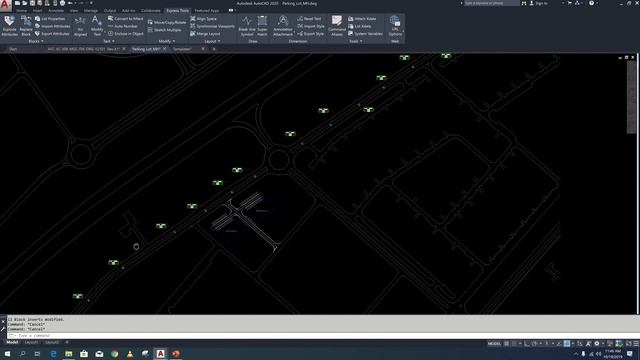Open Chrome from the taskbar
This screenshot has height=360, width=640.
115,354
